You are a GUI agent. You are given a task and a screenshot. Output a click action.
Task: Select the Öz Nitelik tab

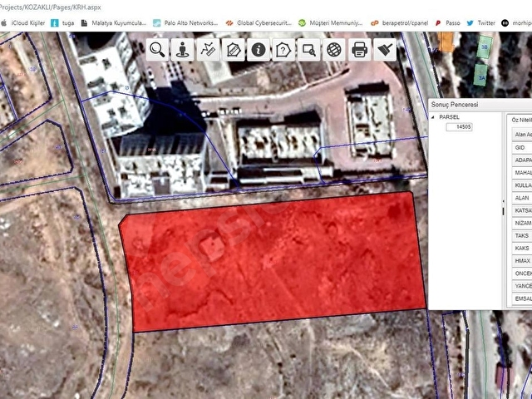tap(520, 120)
